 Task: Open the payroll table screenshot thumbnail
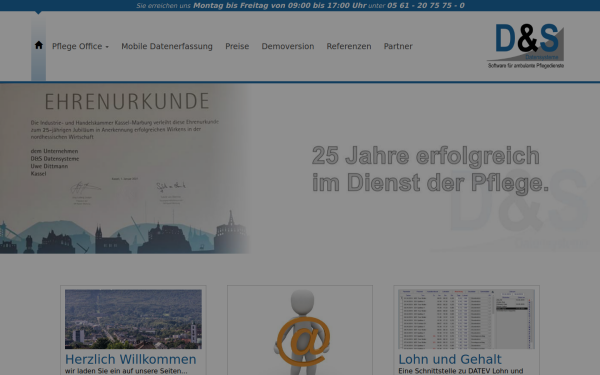pos(466,319)
